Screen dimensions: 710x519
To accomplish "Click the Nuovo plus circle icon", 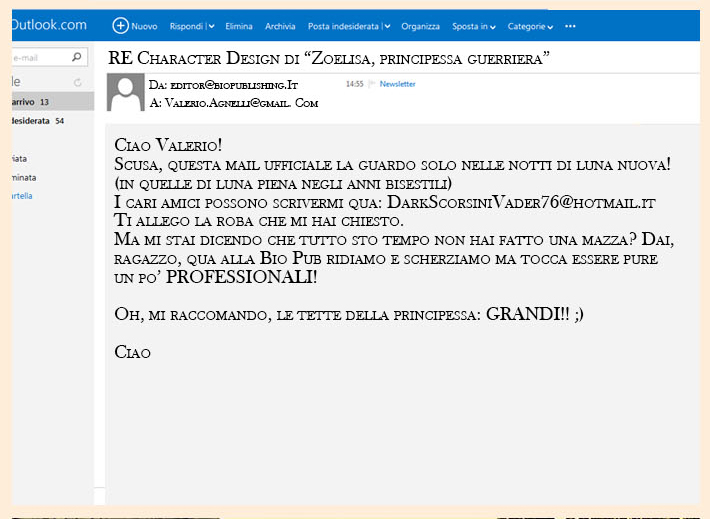I will click(120, 26).
